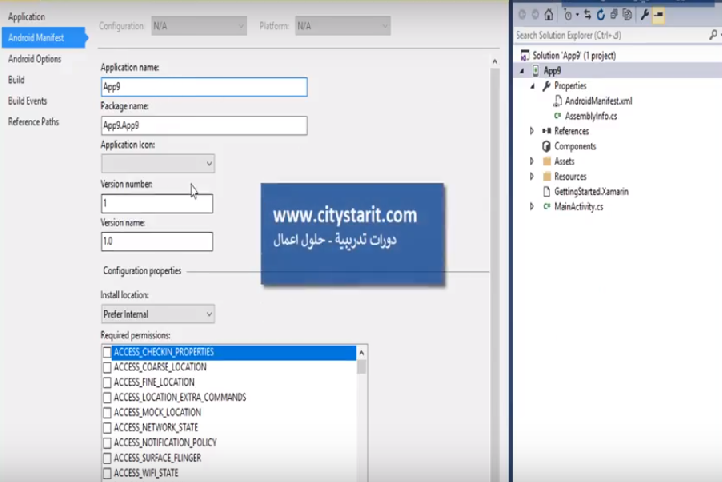Click the Components icon in the tree
Screen dimensions: 722x482
click(x=547, y=146)
